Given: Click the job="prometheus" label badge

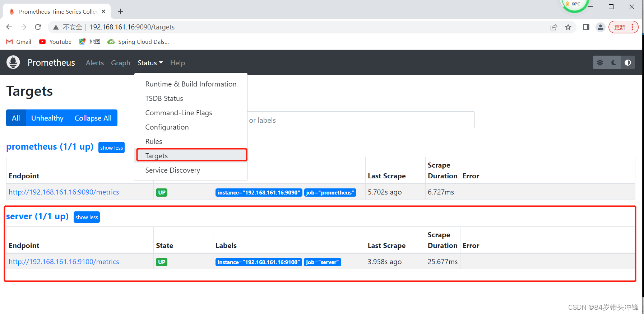Looking at the screenshot, I should (x=330, y=192).
